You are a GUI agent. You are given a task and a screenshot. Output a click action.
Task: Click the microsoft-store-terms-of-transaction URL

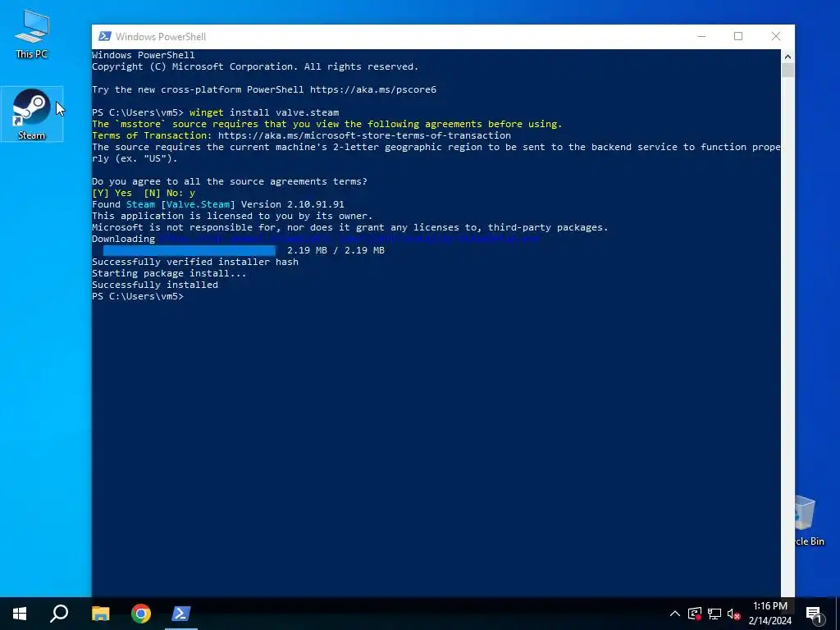364,135
